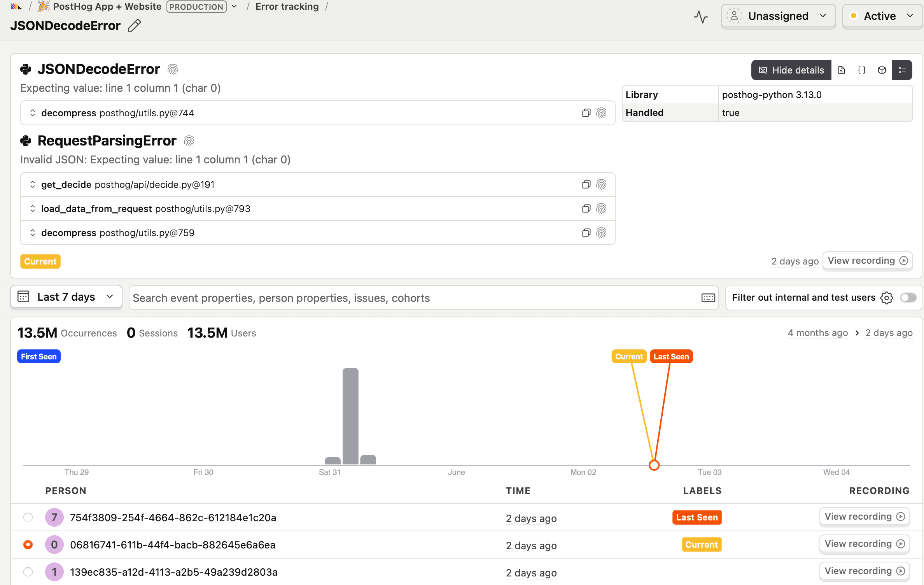Go to Error tracking breadcrumb
Viewport: 924px width, 585px height.
(x=287, y=7)
